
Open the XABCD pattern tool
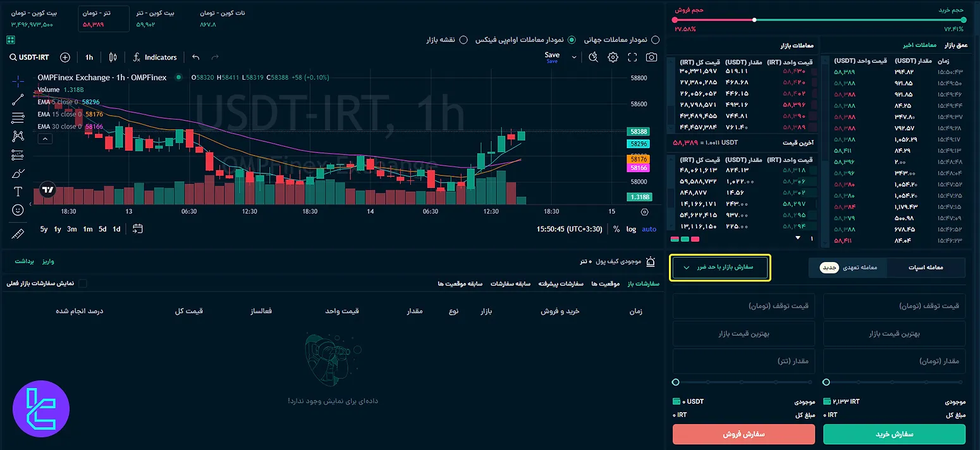pyautogui.click(x=17, y=136)
